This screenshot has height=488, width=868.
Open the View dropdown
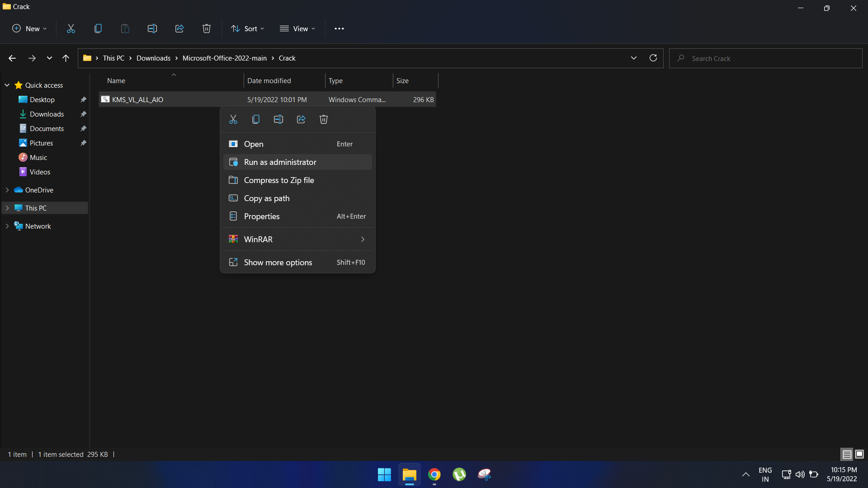click(x=297, y=28)
